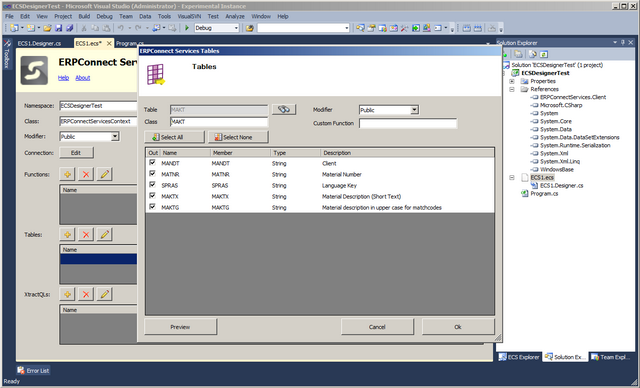Save the current file with the floppy icon
Image resolution: width=640 pixels, height=388 pixels.
58,28
